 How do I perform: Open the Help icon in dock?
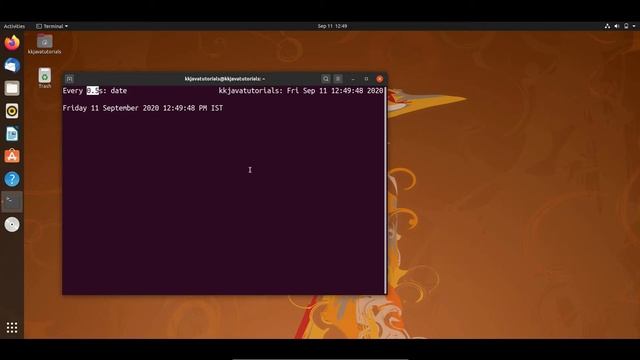[12, 179]
